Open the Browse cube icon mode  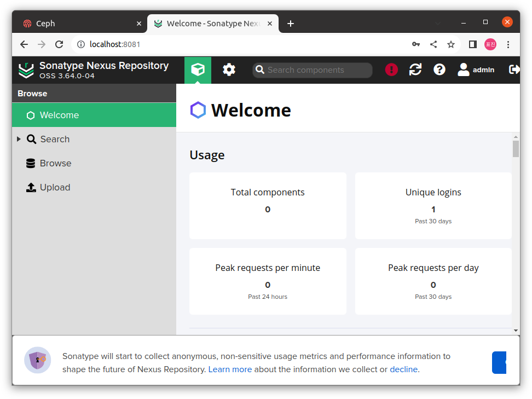(x=198, y=70)
